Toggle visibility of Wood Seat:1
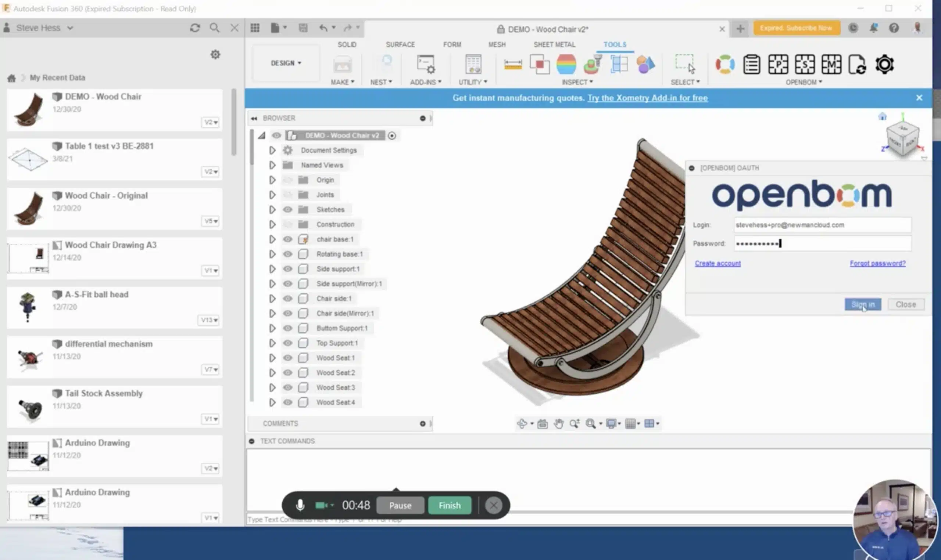The width and height of the screenshot is (941, 560). [x=287, y=358]
